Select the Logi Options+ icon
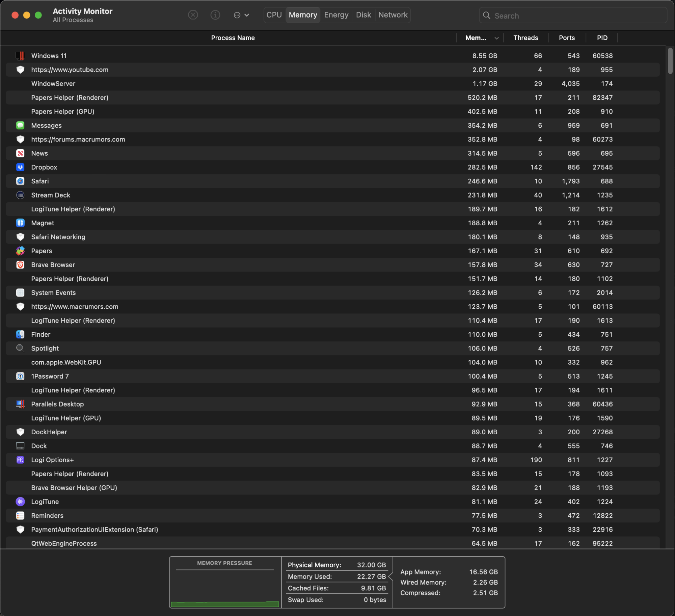This screenshot has width=675, height=616. pyautogui.click(x=20, y=460)
